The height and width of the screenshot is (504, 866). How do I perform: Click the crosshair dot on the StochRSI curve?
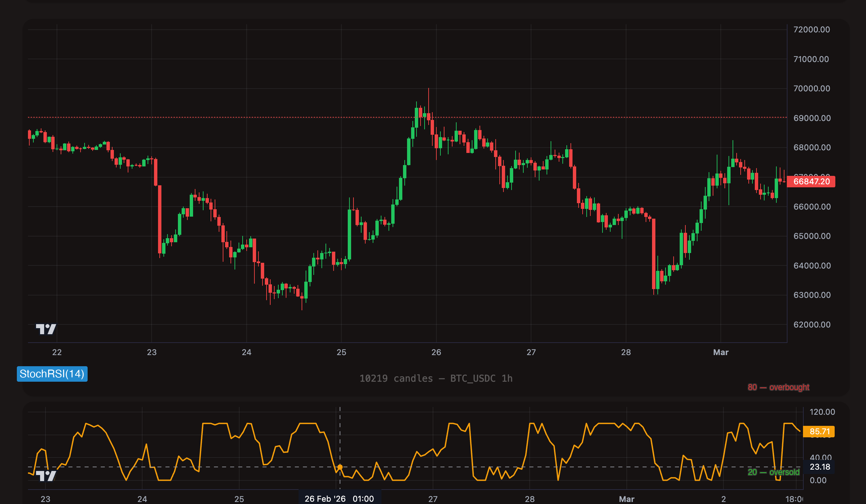(x=340, y=467)
